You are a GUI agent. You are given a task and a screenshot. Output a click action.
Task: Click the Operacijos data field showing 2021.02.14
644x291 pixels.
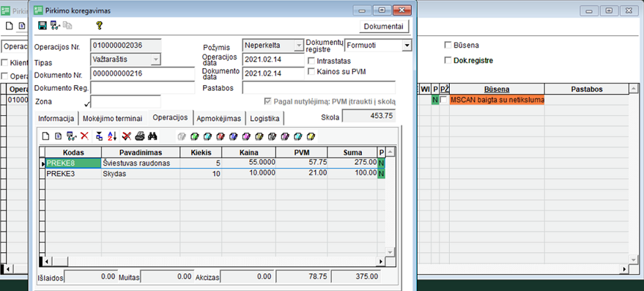[273, 59]
